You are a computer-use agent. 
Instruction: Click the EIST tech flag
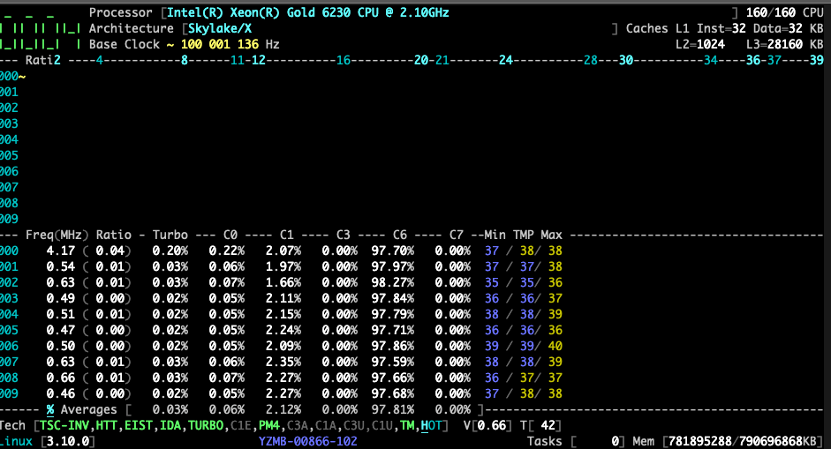(138, 426)
